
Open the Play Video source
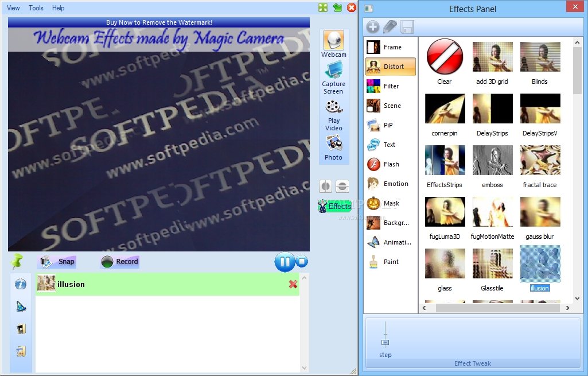point(333,115)
